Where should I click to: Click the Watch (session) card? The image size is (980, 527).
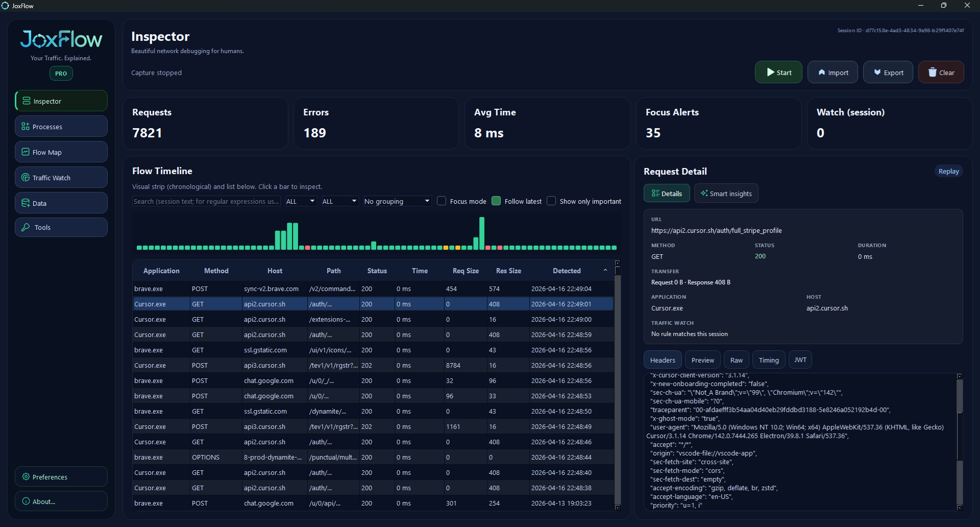point(890,123)
